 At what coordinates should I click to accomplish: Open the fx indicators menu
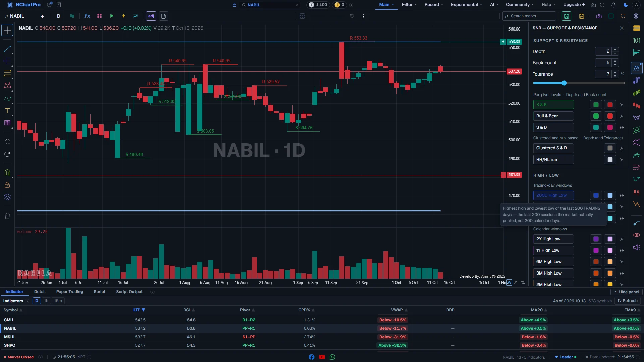[87, 16]
